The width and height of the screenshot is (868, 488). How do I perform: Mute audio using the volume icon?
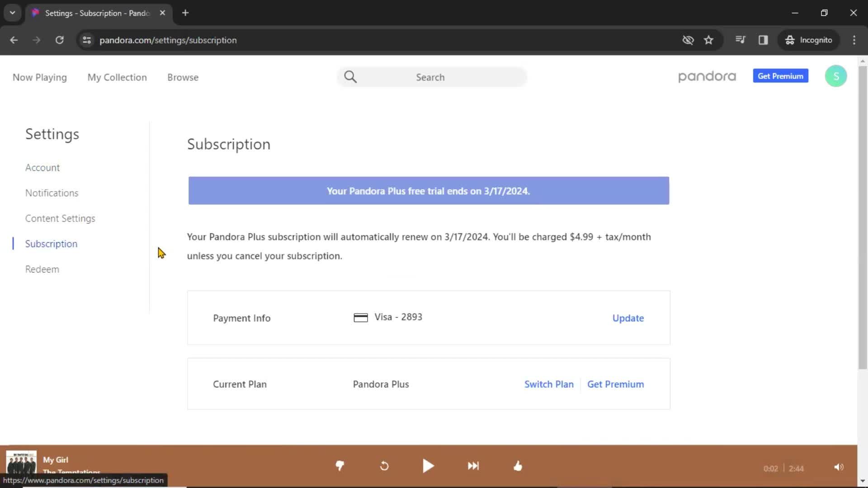839,467
